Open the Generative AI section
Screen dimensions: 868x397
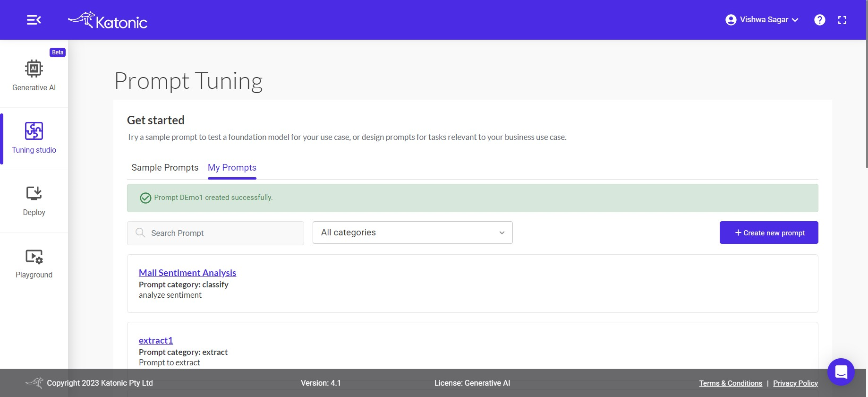[34, 76]
